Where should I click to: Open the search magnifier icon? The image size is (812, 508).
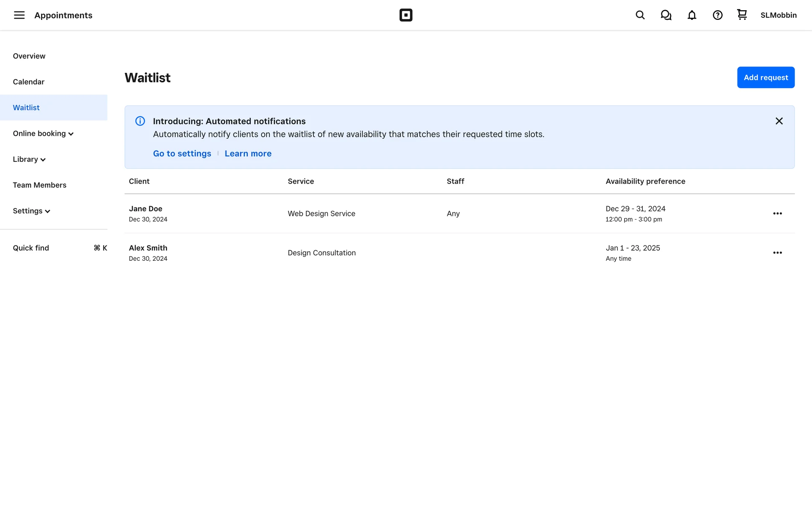pos(640,15)
